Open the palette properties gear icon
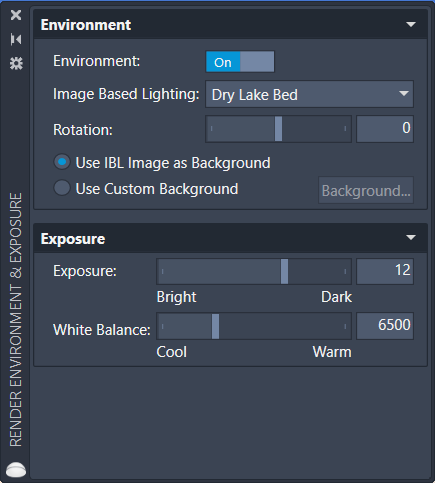Viewport: 435px width, 483px height. tap(16, 63)
